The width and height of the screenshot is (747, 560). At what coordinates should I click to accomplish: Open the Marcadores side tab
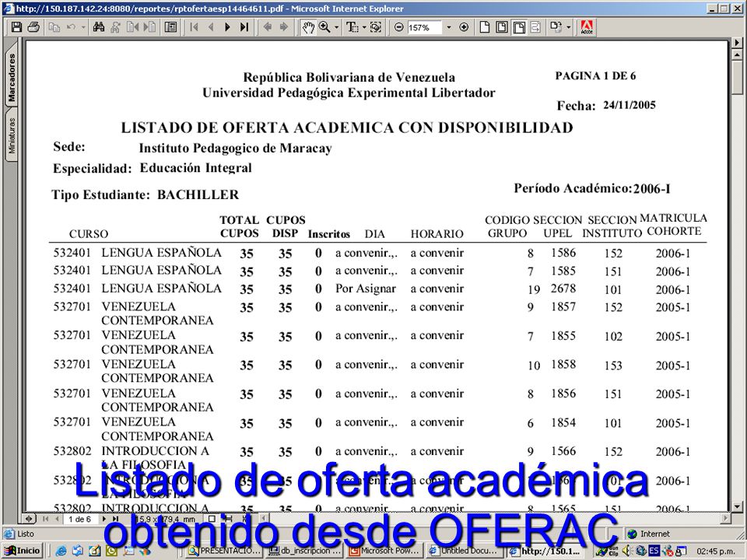click(12, 78)
